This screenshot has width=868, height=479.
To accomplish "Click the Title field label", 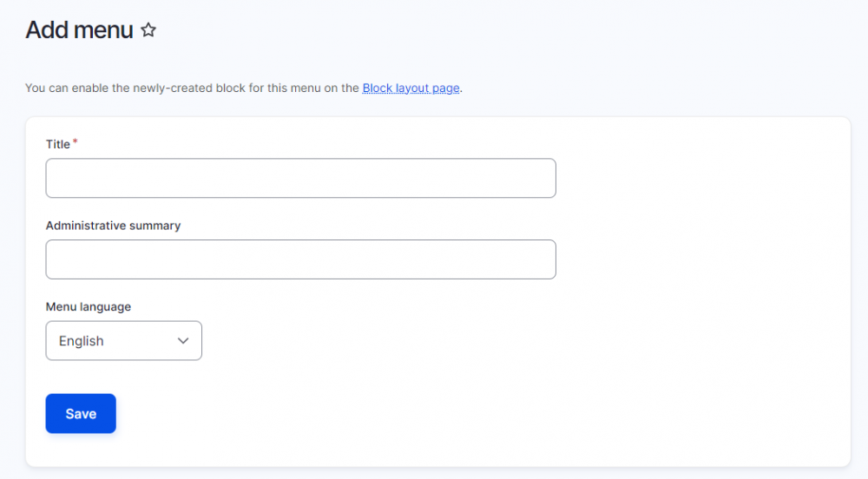I will (x=58, y=144).
